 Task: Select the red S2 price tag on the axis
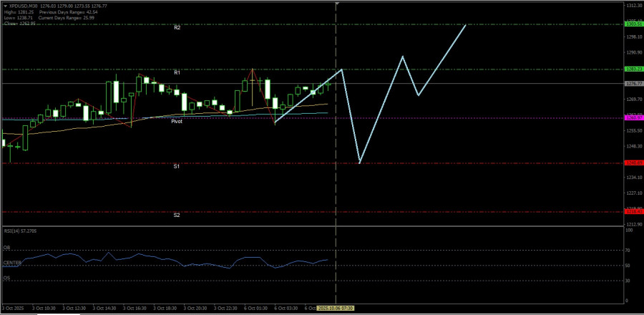click(x=633, y=212)
